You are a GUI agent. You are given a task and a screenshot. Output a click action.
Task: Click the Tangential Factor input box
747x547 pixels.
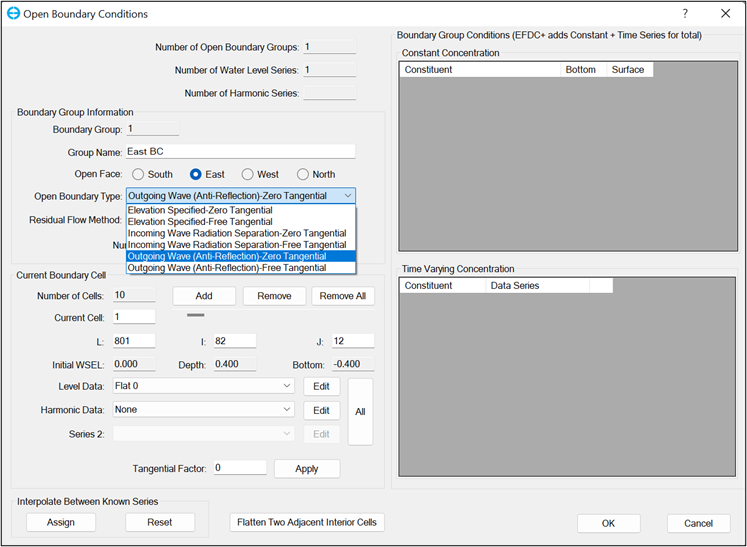(239, 468)
